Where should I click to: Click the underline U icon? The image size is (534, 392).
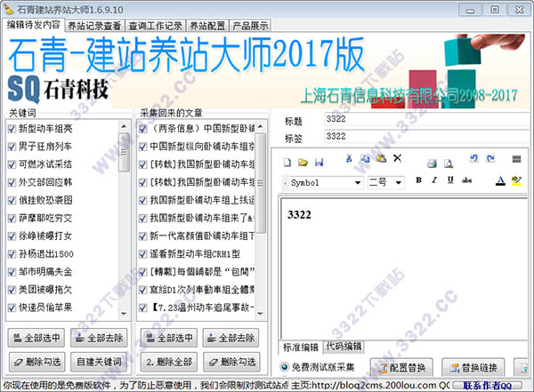click(x=450, y=180)
